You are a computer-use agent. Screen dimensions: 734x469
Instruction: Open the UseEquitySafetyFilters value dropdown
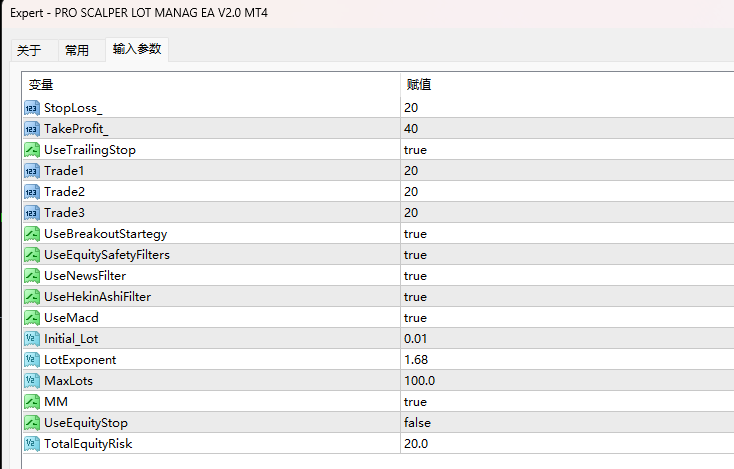click(567, 255)
